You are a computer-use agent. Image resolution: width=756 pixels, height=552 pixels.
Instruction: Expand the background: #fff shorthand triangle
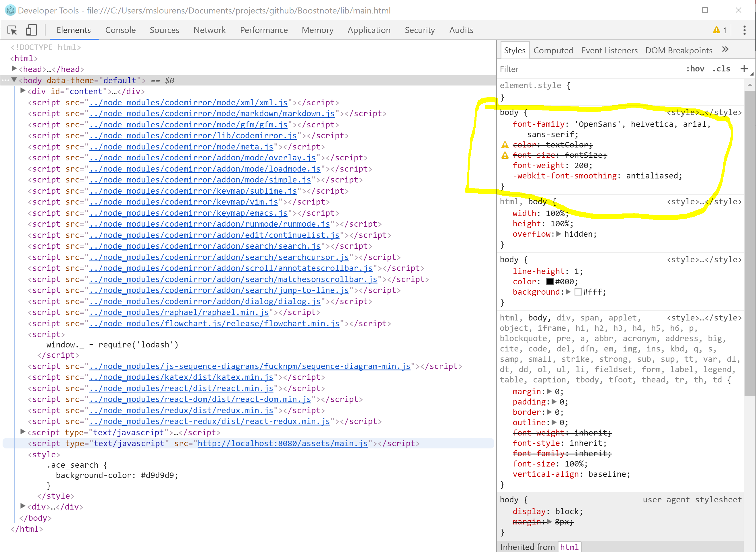coord(568,292)
